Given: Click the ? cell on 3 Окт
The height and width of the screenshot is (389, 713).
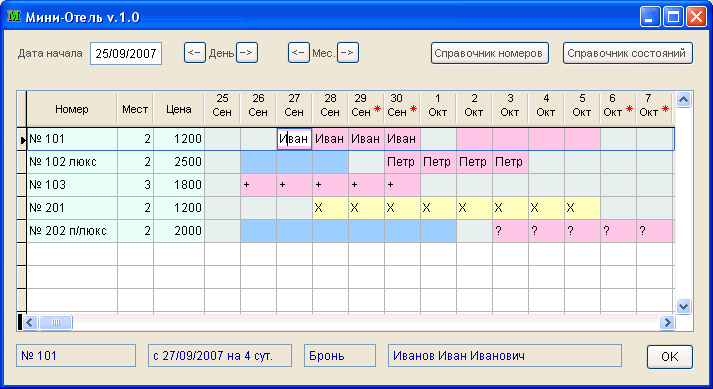Looking at the screenshot, I should [510, 231].
